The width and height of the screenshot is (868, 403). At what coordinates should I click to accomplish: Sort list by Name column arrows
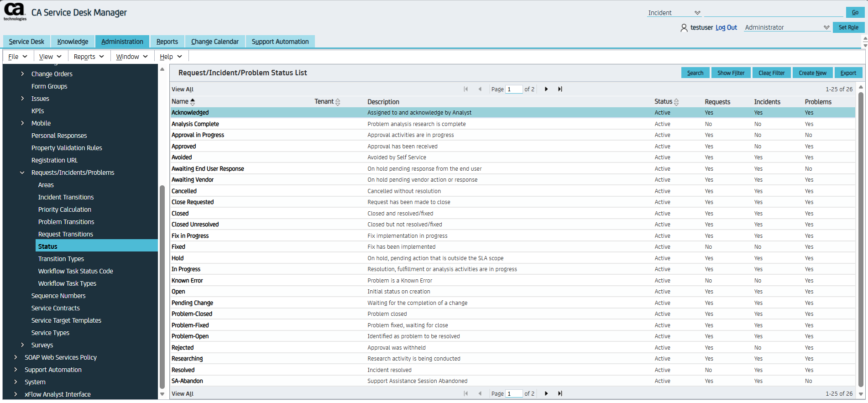(193, 102)
